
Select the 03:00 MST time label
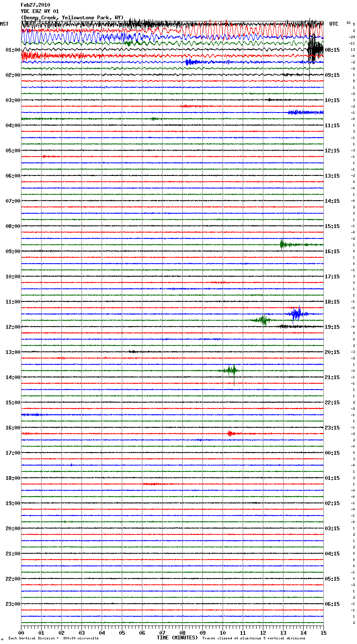13,100
